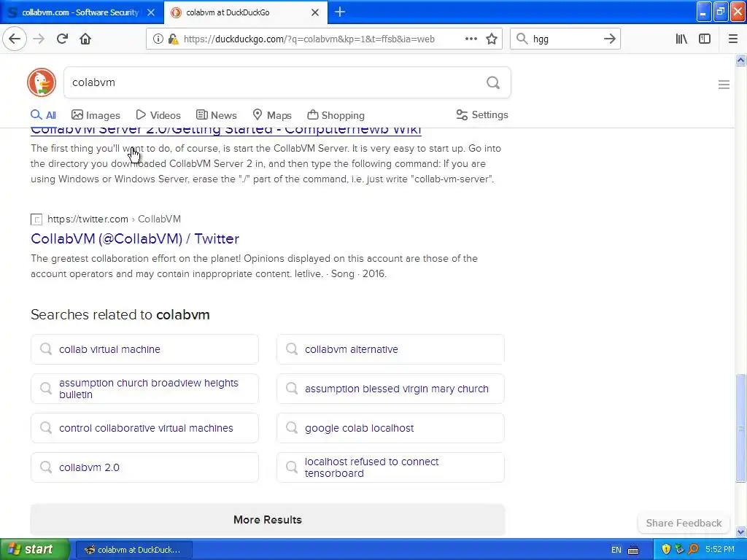Toggle the sidebar view icon
747x560 pixels.
(x=705, y=39)
